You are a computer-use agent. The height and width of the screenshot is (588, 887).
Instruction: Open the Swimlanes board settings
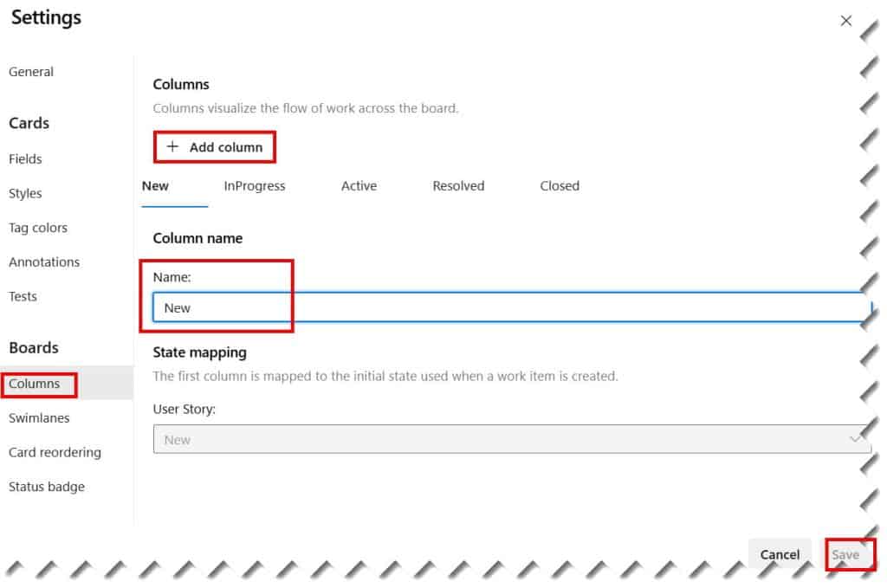(x=39, y=417)
